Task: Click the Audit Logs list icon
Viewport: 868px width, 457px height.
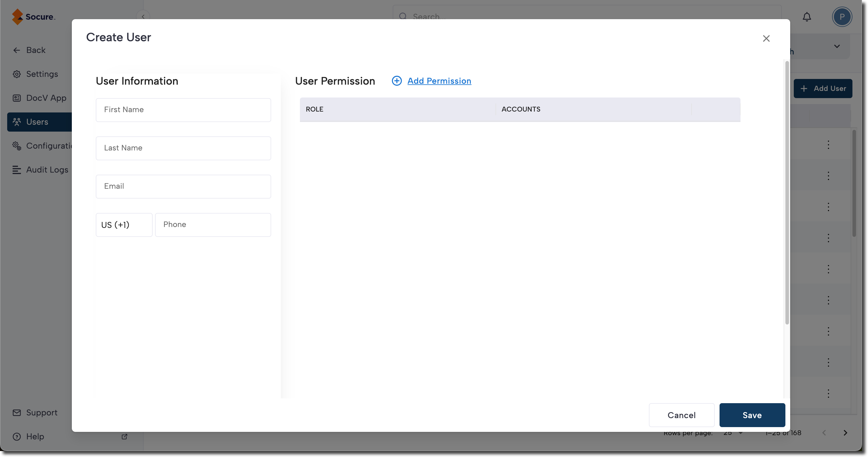Action: point(17,170)
